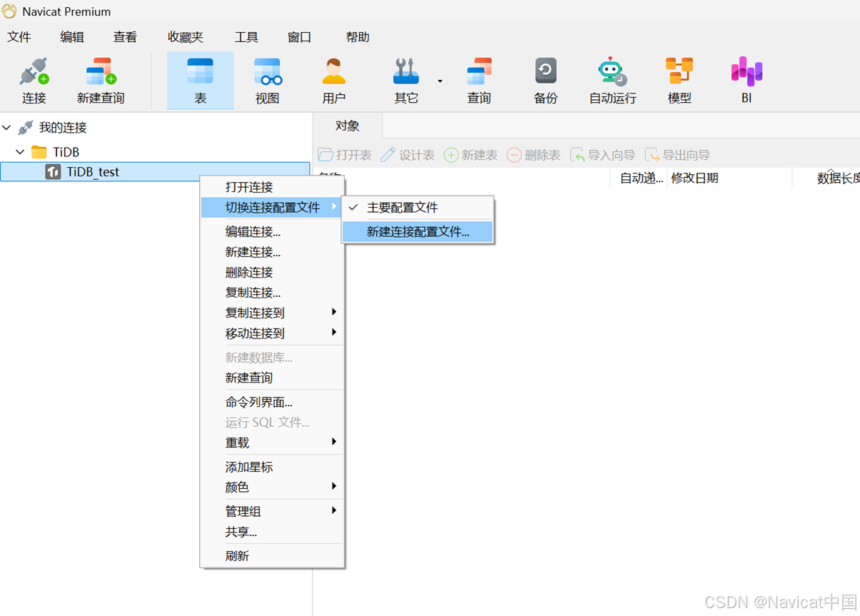
Task: Open the Window (窗口) menu
Action: coord(299,37)
